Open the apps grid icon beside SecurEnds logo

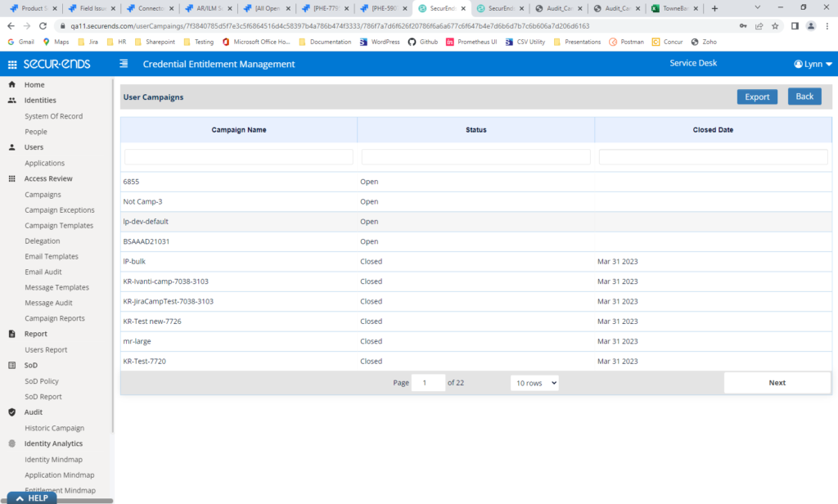(12, 65)
